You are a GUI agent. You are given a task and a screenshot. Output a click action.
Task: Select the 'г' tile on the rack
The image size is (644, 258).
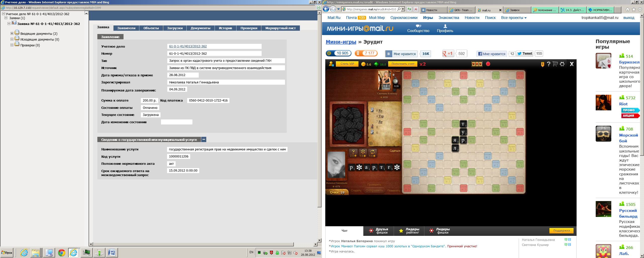[x=389, y=167]
